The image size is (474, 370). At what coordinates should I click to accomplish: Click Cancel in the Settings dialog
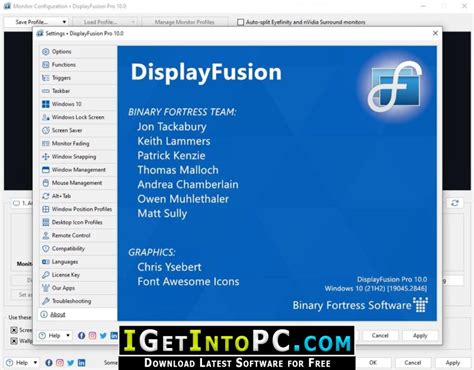[380, 336]
